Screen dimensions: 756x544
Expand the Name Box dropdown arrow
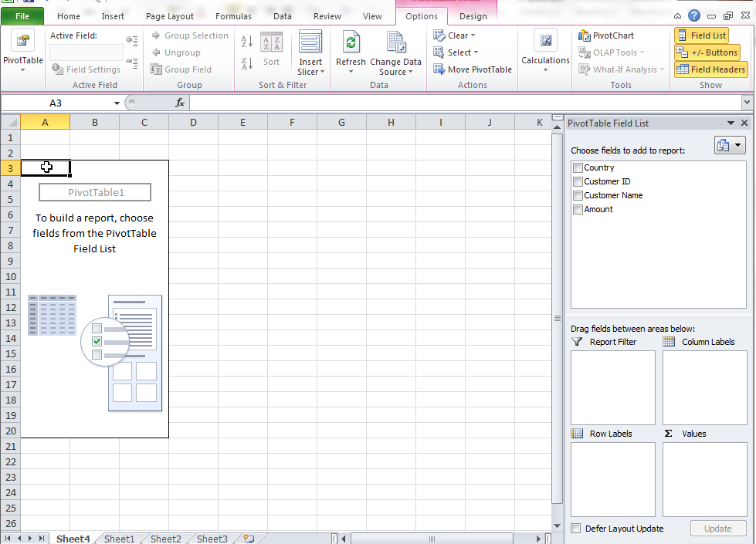click(x=117, y=103)
